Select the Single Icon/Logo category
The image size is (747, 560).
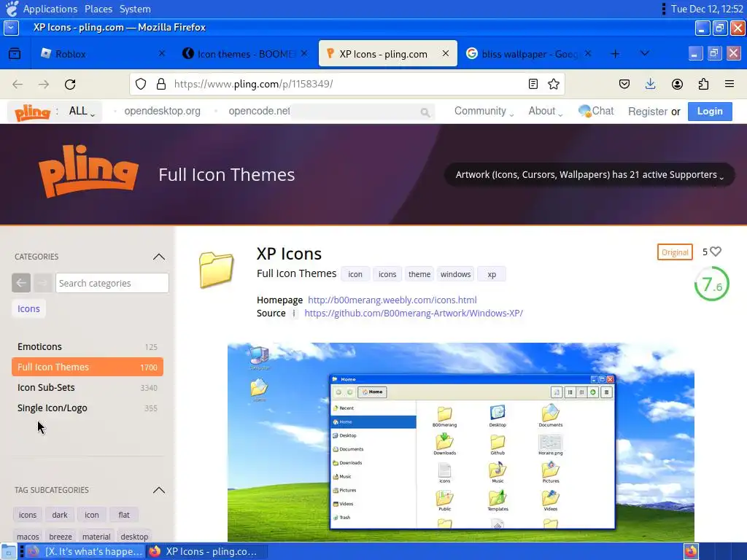[88, 408]
